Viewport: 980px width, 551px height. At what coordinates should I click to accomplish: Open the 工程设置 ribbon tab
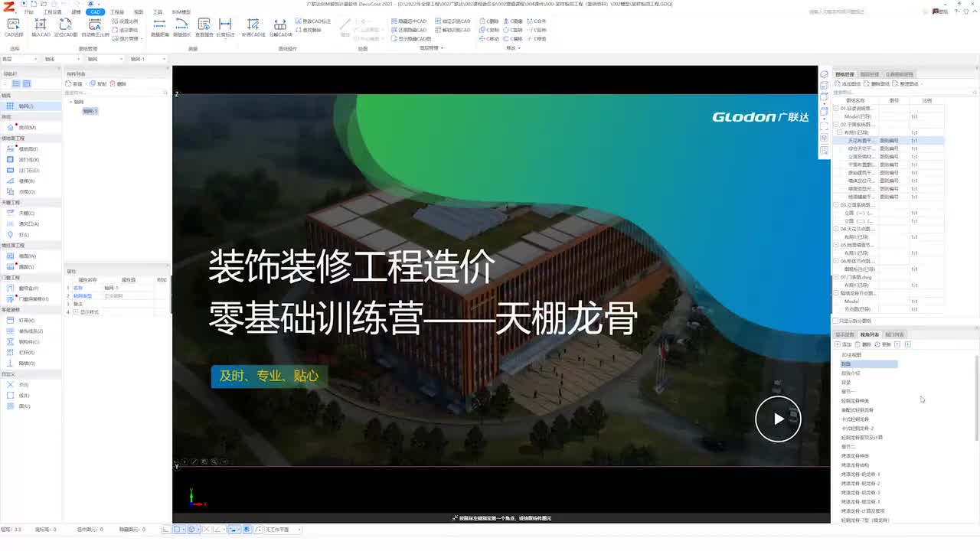[52, 12]
